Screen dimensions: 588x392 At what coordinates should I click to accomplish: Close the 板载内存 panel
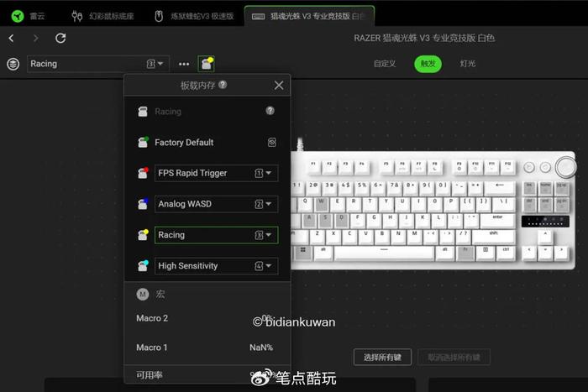click(x=279, y=86)
